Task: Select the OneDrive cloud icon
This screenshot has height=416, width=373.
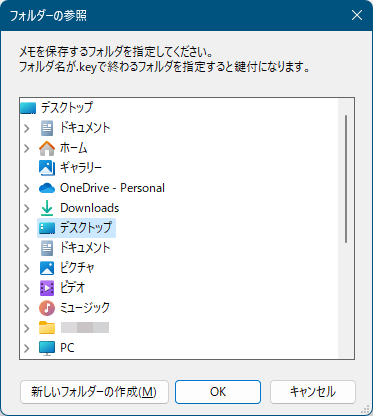Action: [x=47, y=188]
